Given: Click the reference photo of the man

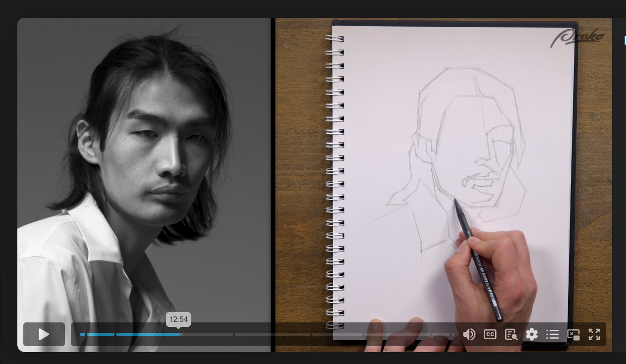Looking at the screenshot, I should pyautogui.click(x=144, y=185).
